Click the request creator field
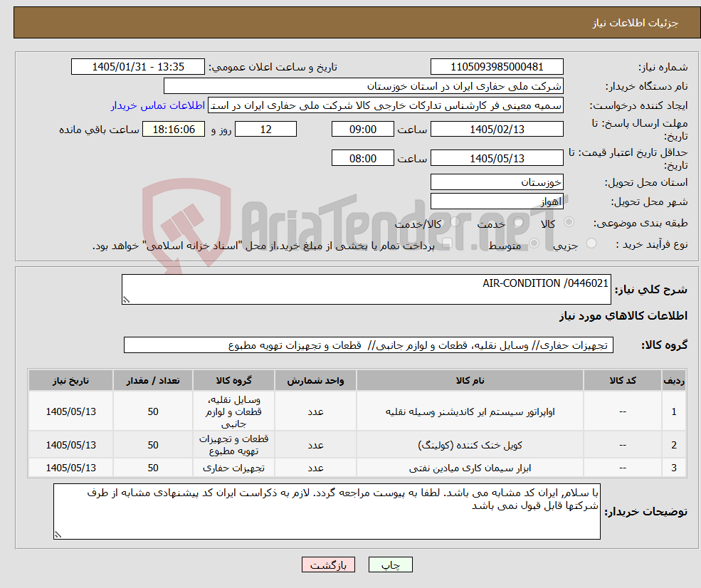This screenshot has height=588, width=701. pyautogui.click(x=385, y=105)
